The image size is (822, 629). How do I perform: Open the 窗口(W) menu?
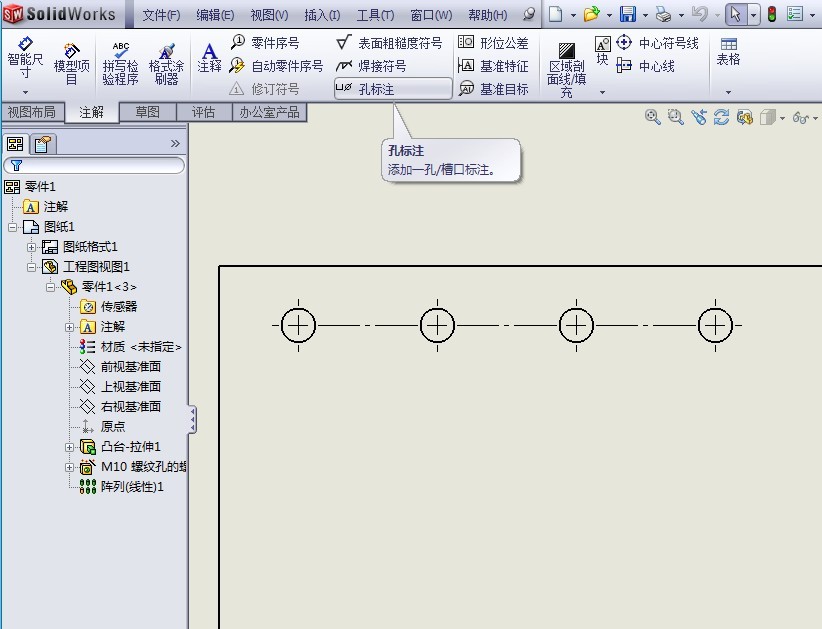tap(431, 15)
